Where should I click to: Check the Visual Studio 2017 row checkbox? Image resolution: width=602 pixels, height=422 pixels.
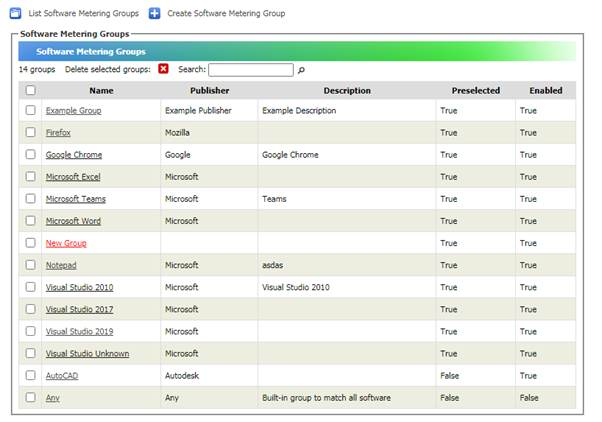31,309
